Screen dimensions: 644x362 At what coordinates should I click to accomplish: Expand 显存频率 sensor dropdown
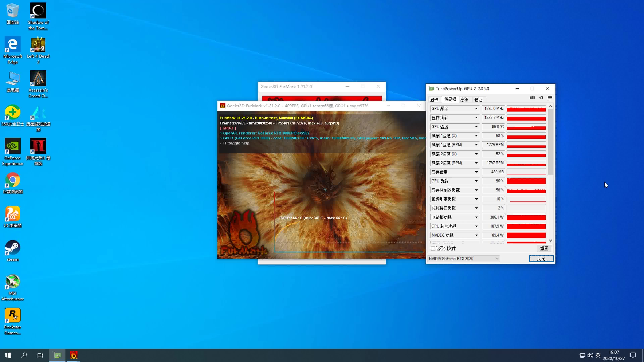[476, 117]
